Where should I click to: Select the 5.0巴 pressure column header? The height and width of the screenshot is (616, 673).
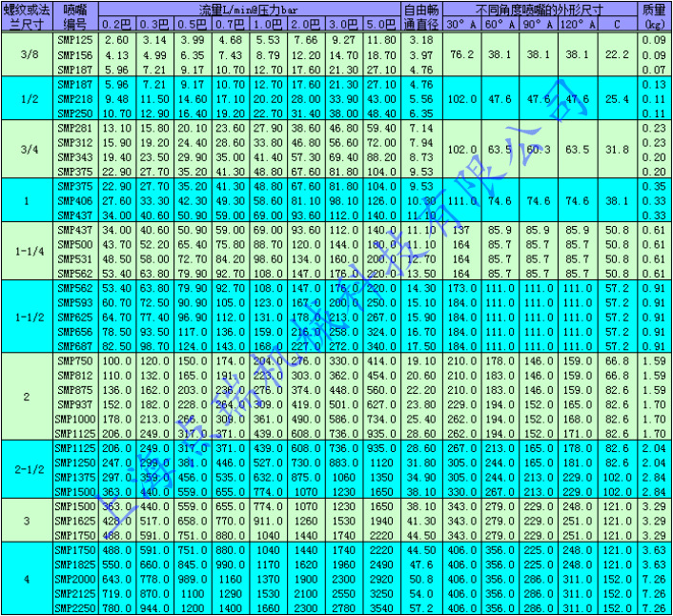[381, 24]
